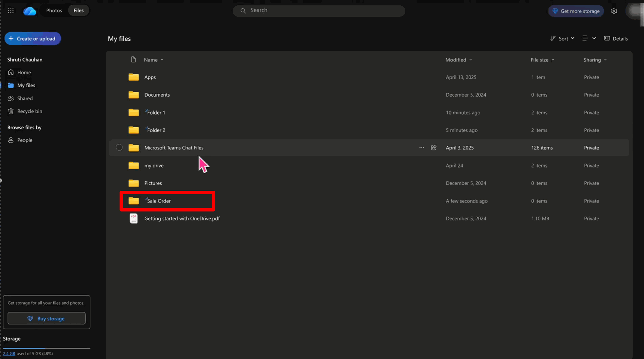Select the Files tab

[x=78, y=10]
